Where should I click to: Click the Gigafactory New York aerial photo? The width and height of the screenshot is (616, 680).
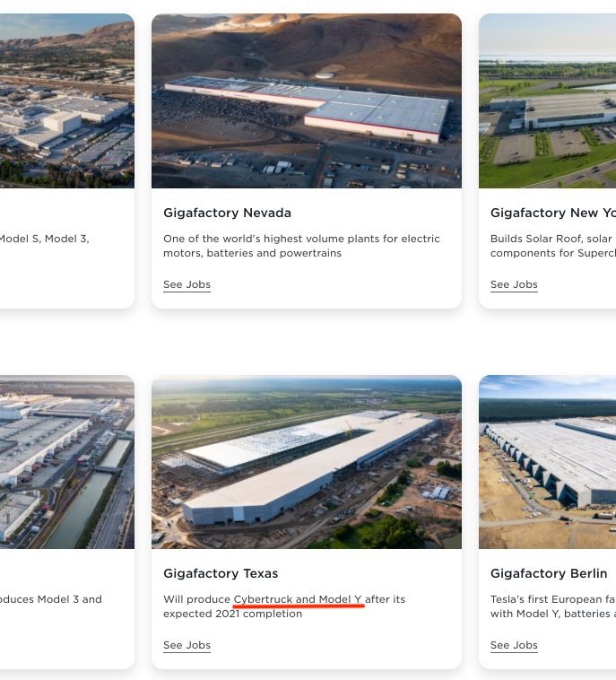coord(548,100)
